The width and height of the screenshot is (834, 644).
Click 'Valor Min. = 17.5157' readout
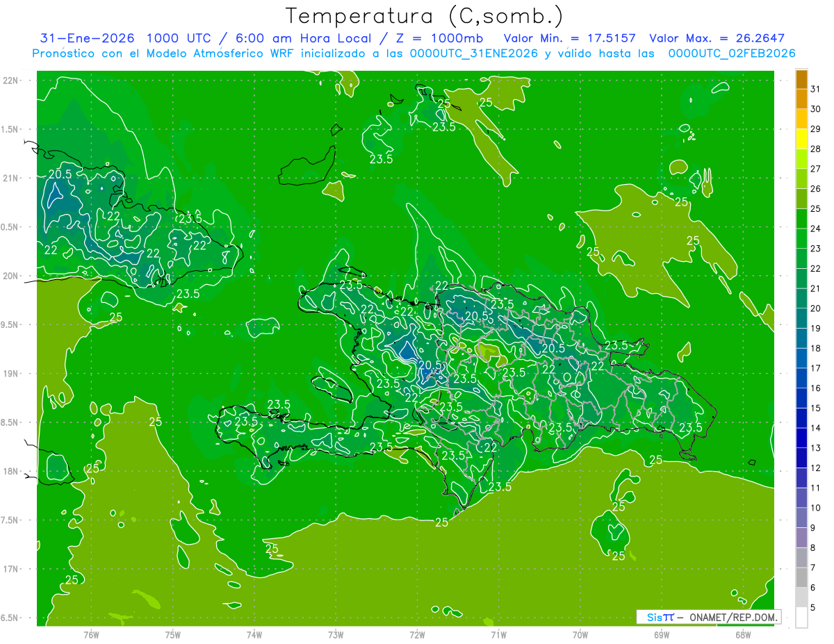click(x=571, y=38)
